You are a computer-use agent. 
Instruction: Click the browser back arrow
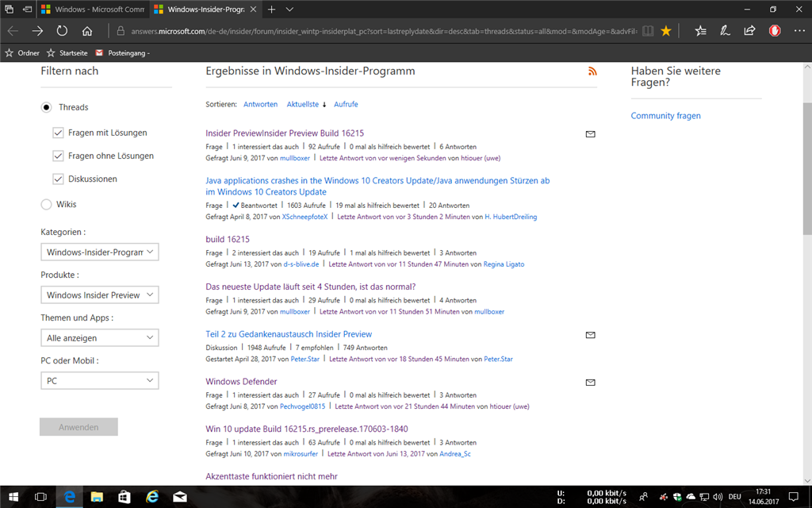(x=13, y=31)
